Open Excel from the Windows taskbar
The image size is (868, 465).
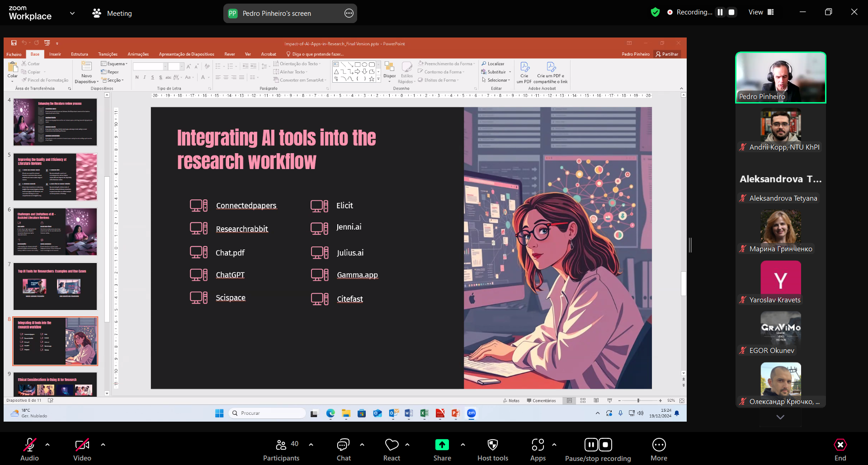point(424,413)
